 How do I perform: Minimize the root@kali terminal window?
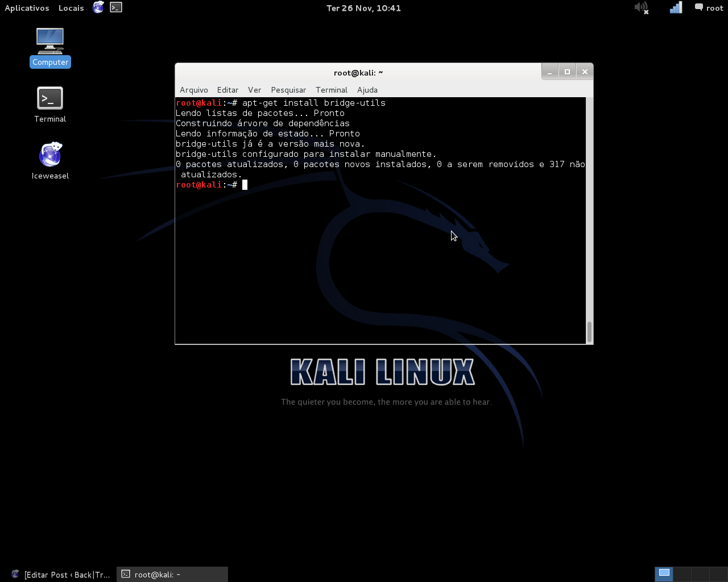coord(549,72)
